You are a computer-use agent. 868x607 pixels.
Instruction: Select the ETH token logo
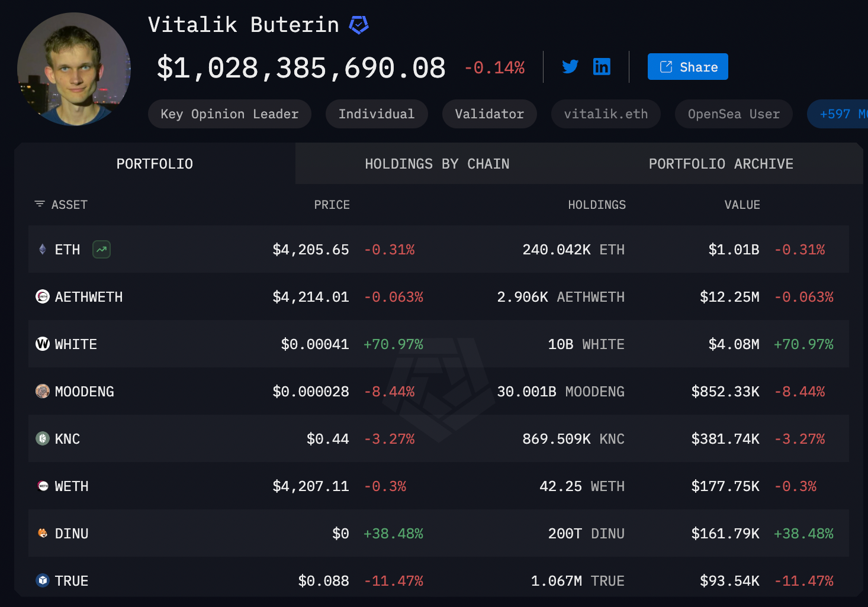point(42,249)
